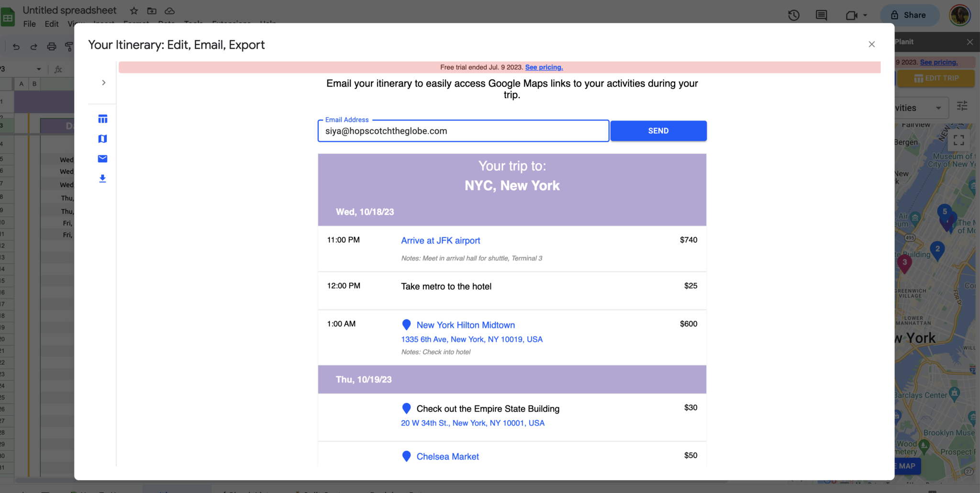The image size is (980, 493).
Task: Click red map marker number 3
Action: (x=904, y=264)
